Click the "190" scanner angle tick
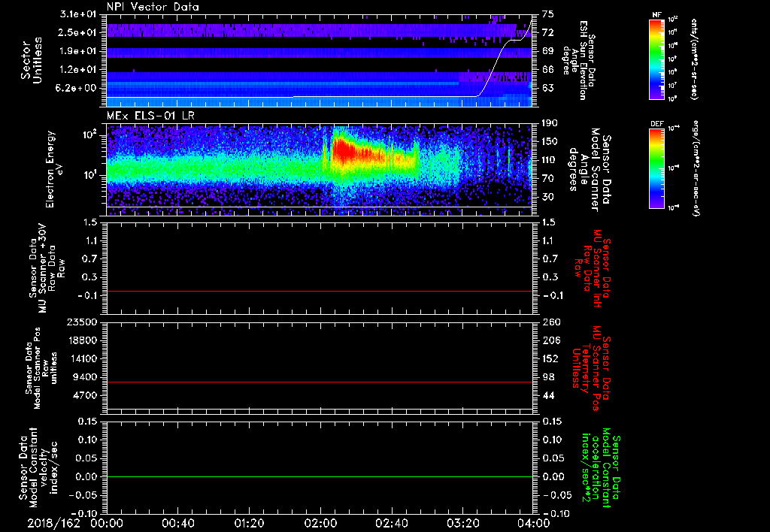The image size is (770, 532). (551, 123)
